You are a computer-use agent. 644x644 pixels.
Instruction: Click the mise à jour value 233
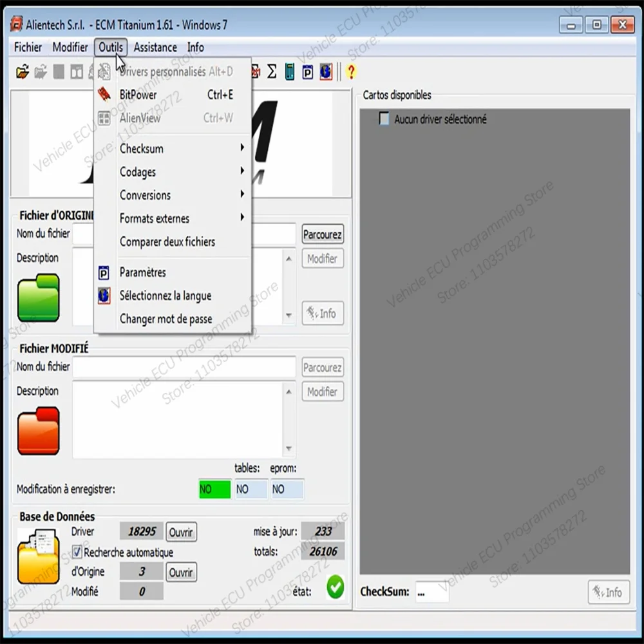coord(323,531)
